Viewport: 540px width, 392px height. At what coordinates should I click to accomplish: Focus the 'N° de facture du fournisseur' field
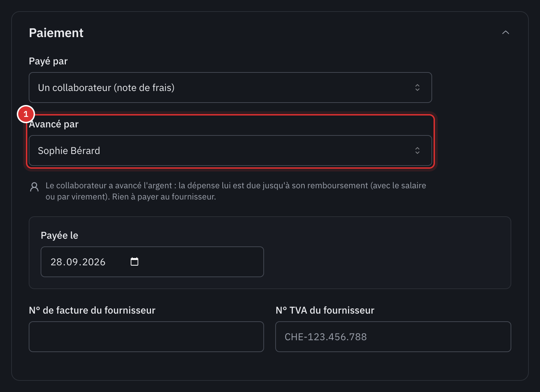tap(146, 337)
